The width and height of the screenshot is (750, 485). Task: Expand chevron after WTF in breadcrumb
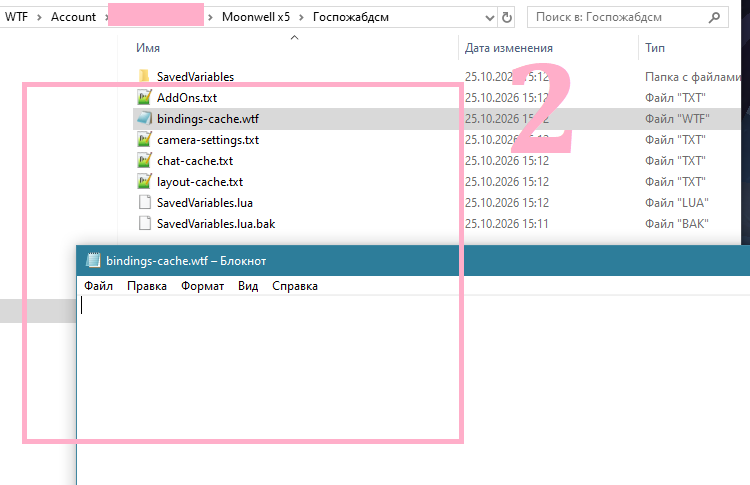(40, 18)
